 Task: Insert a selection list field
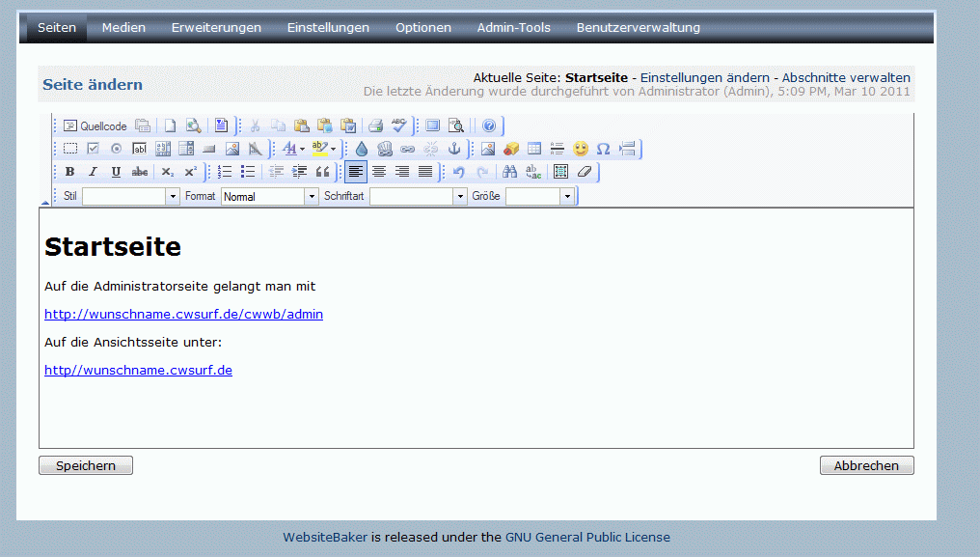(x=186, y=149)
